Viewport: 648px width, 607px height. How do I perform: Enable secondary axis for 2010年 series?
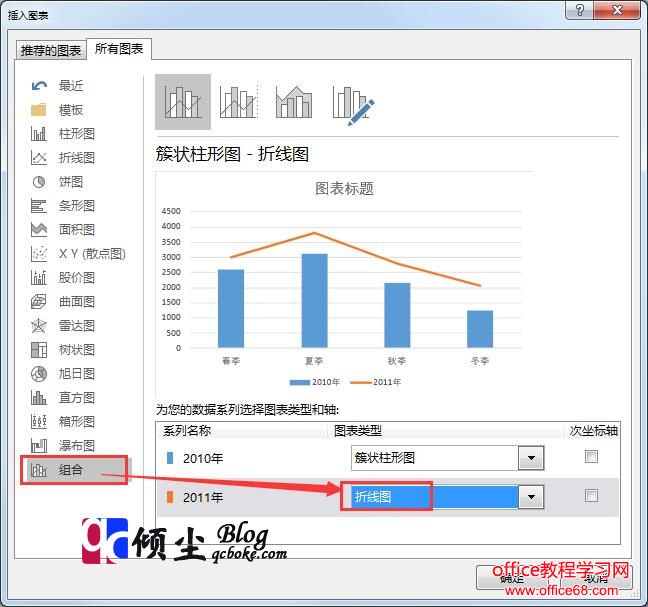[591, 457]
